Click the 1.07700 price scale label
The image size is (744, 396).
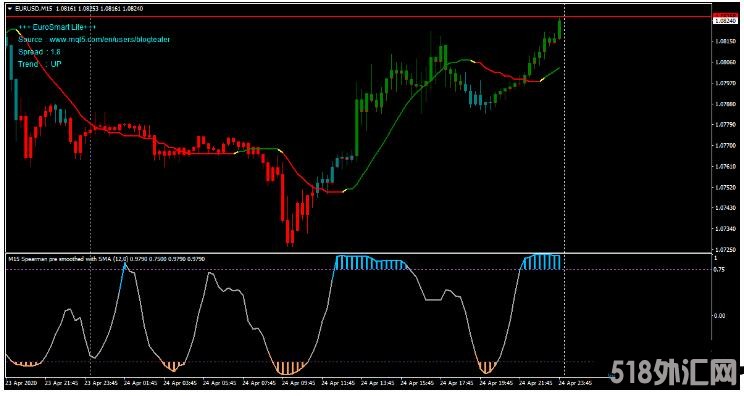click(725, 146)
